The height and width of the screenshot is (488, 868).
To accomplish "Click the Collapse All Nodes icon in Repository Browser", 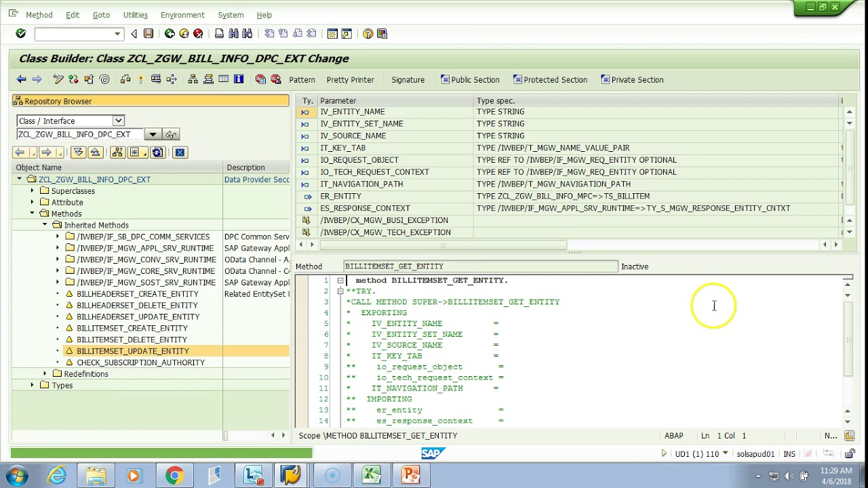I will tap(95, 152).
